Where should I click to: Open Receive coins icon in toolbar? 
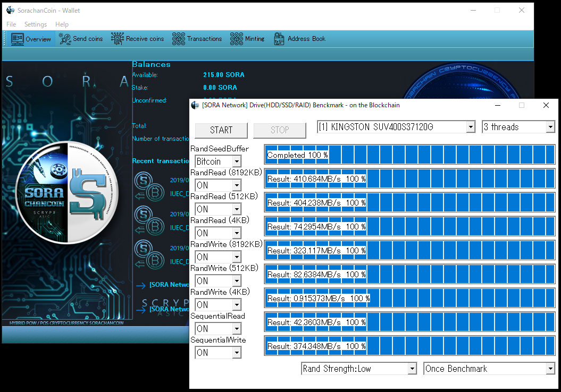point(117,39)
